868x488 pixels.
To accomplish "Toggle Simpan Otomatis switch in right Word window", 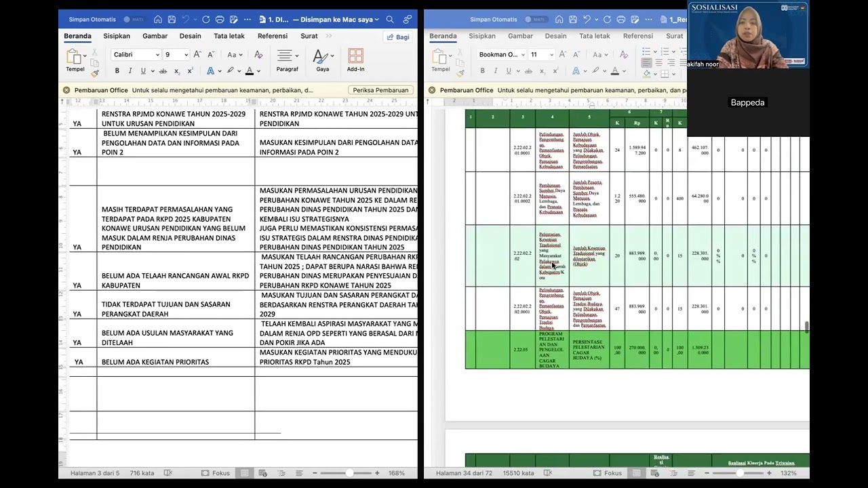I will (x=536, y=20).
